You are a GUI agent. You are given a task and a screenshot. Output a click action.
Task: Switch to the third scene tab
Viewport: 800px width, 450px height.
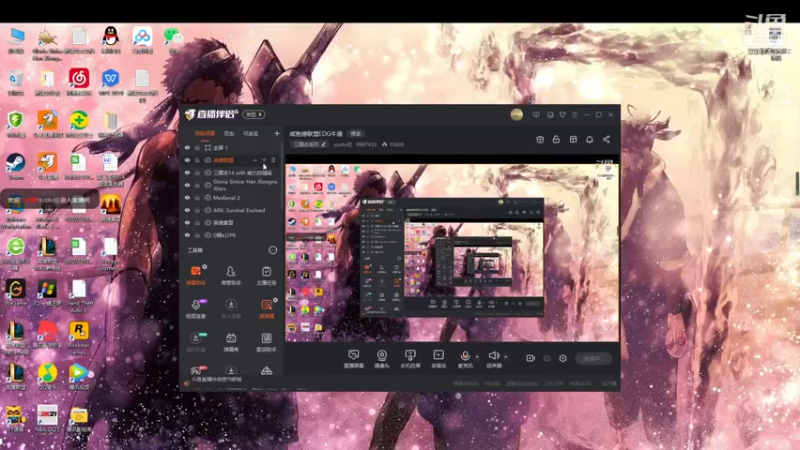(251, 134)
